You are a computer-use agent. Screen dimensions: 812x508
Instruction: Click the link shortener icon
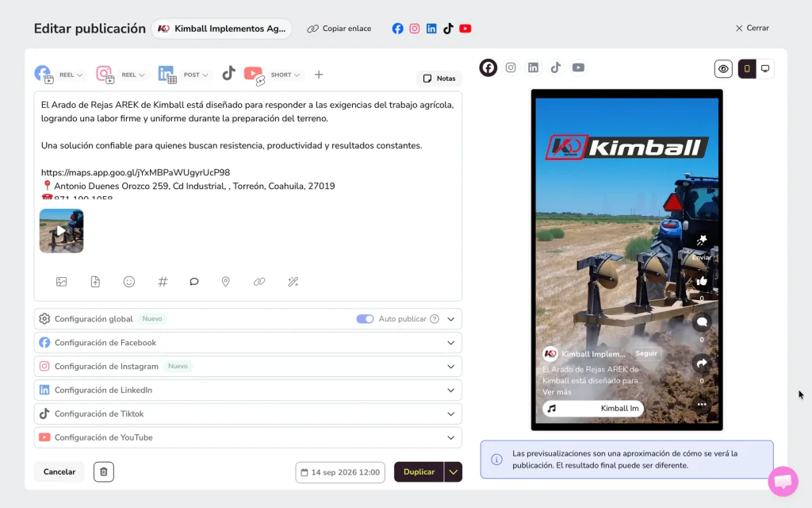(x=259, y=282)
